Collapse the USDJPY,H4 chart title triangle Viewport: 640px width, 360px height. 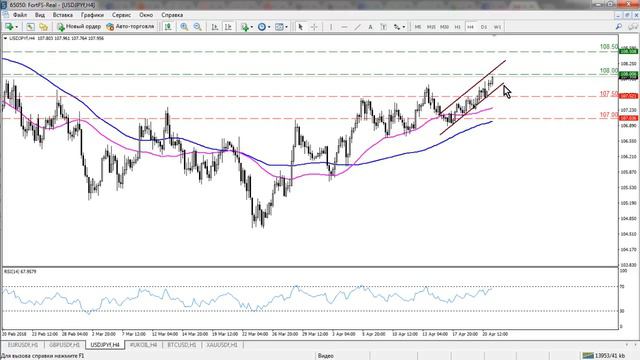pyautogui.click(x=5, y=38)
